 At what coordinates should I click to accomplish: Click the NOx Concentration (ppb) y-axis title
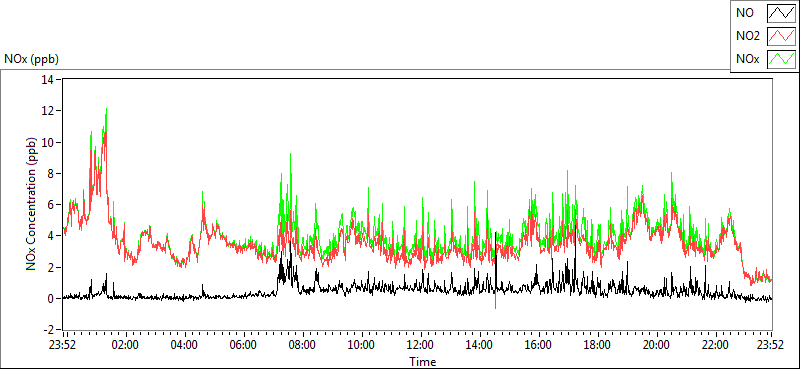(31, 203)
